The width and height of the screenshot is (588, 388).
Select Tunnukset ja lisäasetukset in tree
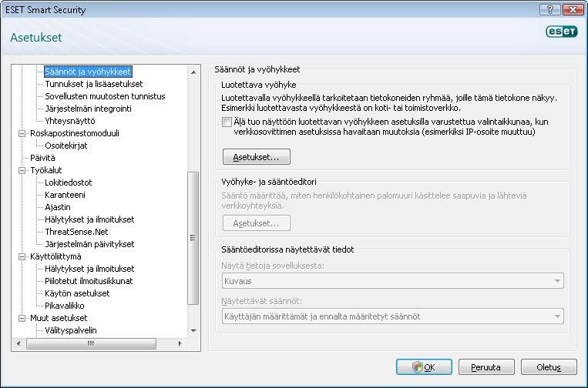click(94, 84)
